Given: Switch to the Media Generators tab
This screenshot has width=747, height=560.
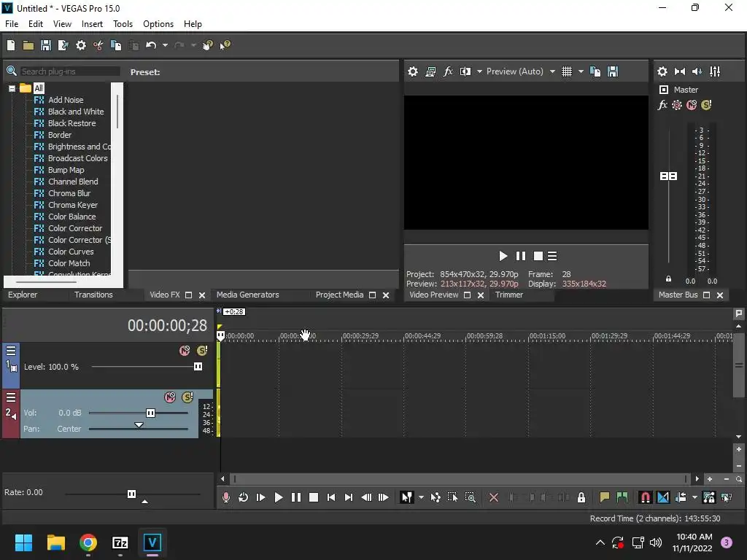Looking at the screenshot, I should 248,295.
